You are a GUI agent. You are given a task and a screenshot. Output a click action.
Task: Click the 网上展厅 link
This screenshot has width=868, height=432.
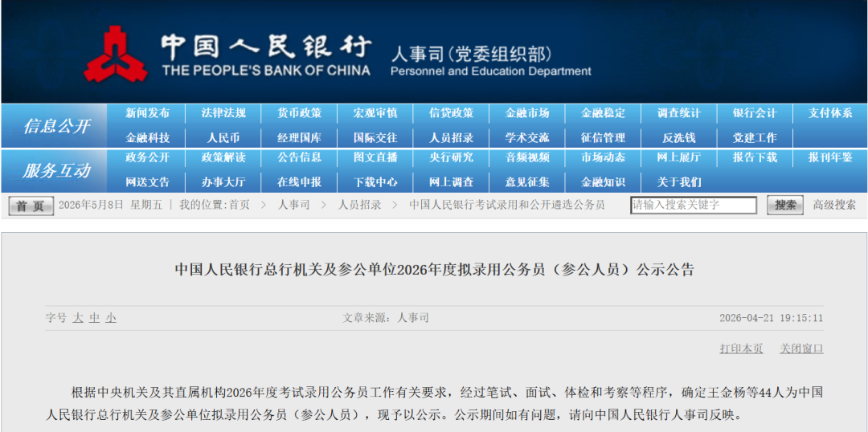click(x=678, y=157)
